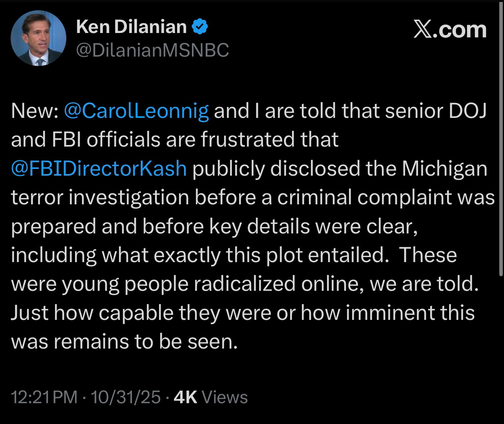Click the blue verified checkmark badge
The image size is (504, 424).
pyautogui.click(x=200, y=27)
